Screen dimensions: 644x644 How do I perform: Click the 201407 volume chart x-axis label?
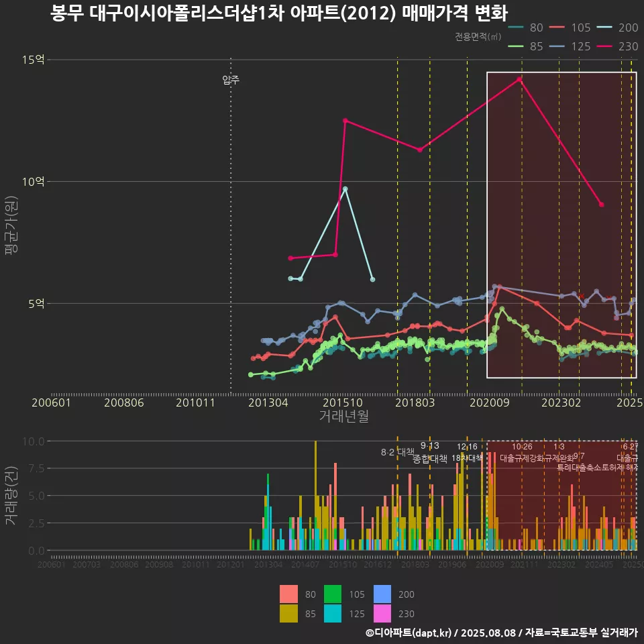[x=305, y=565]
